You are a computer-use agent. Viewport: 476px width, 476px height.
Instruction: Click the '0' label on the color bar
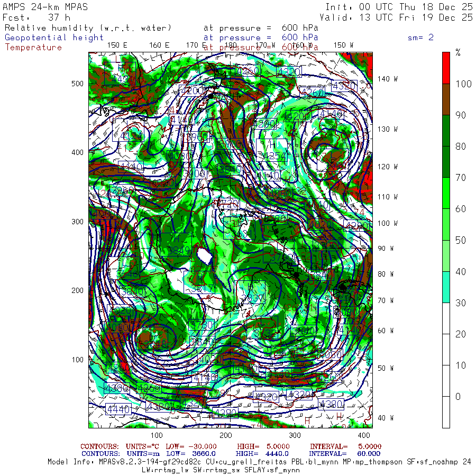coord(458,397)
